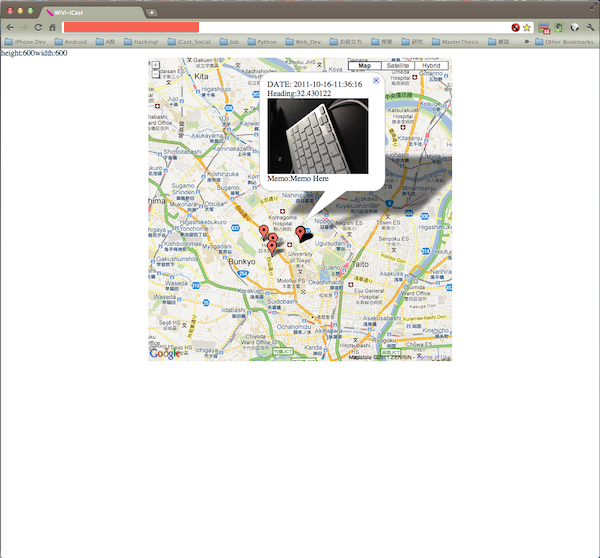Open the Job bookmark folder

pyautogui.click(x=229, y=42)
